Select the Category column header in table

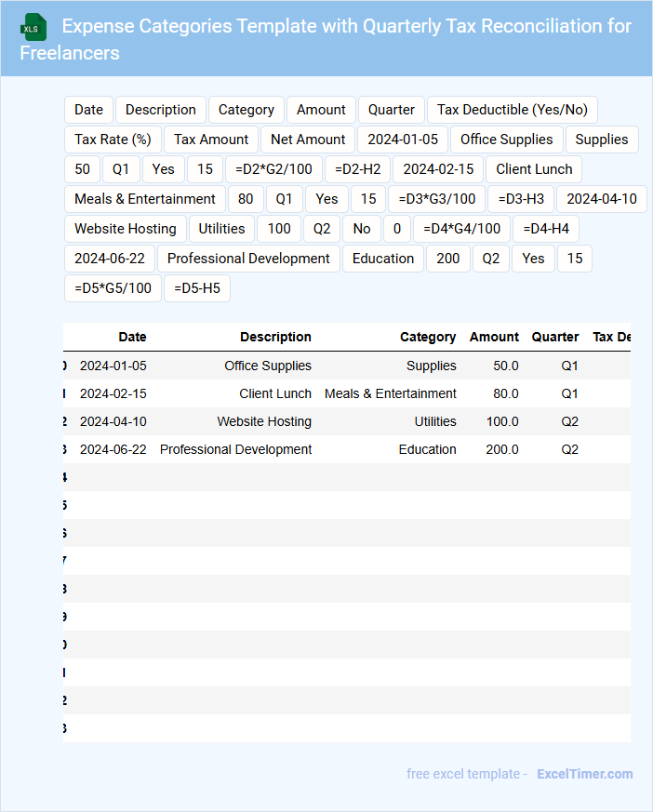click(428, 337)
